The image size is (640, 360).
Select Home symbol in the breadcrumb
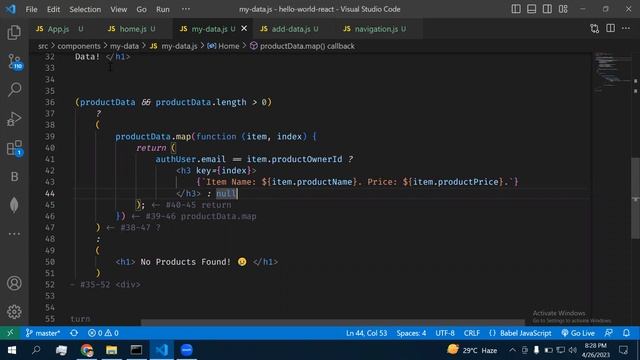224,46
